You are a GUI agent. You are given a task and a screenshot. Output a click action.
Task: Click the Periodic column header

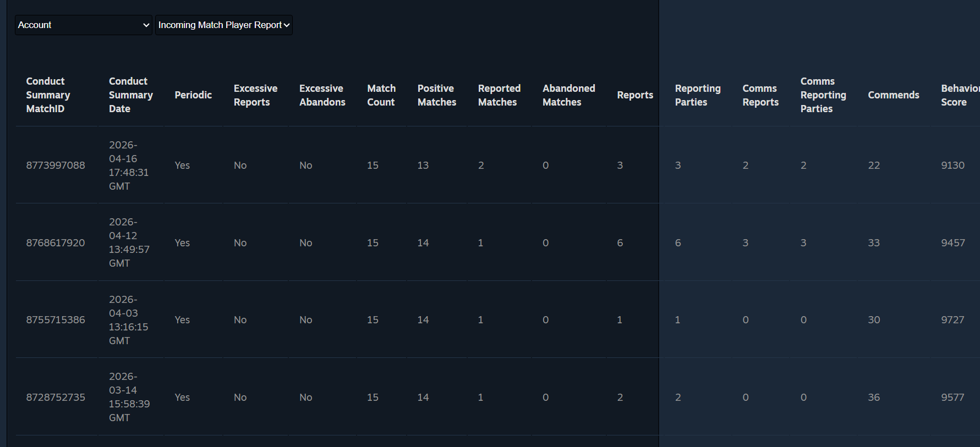tap(193, 95)
